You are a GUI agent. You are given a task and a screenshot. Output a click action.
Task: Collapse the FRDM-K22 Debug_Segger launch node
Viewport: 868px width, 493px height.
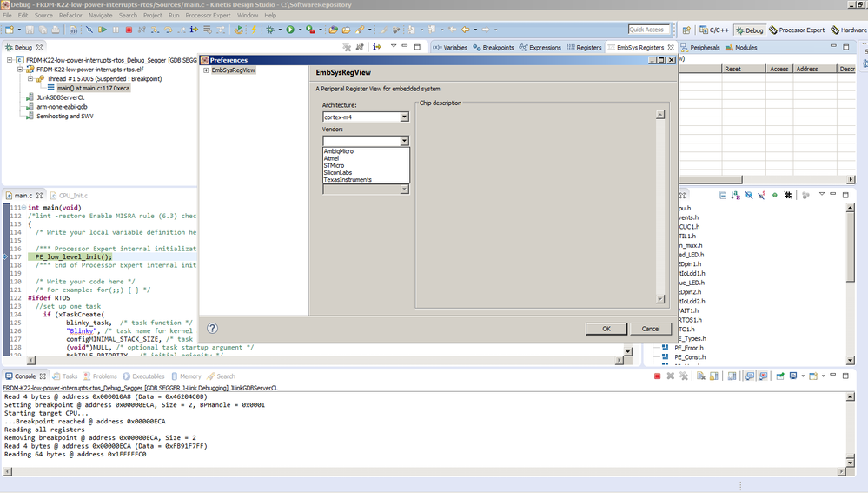(10, 60)
